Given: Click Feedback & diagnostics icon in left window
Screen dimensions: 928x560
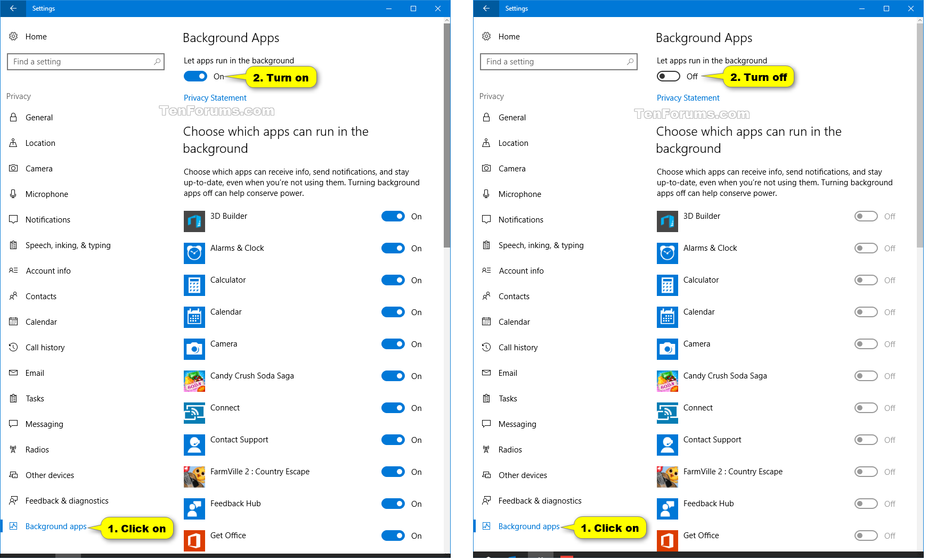Looking at the screenshot, I should [x=13, y=500].
